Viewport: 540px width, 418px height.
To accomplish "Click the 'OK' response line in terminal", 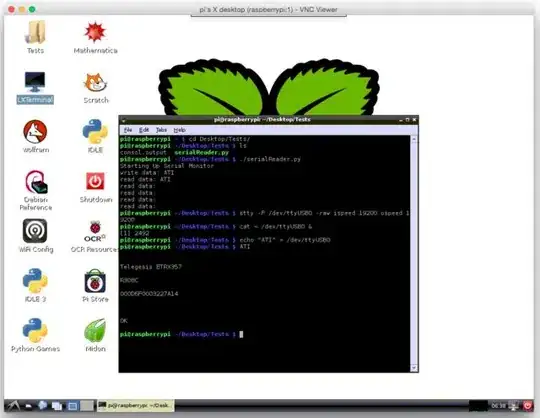I will [124, 321].
